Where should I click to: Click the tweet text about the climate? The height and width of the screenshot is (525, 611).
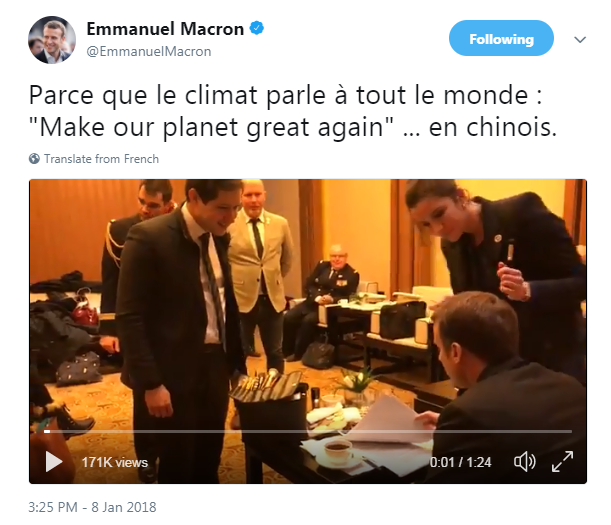[x=293, y=111]
